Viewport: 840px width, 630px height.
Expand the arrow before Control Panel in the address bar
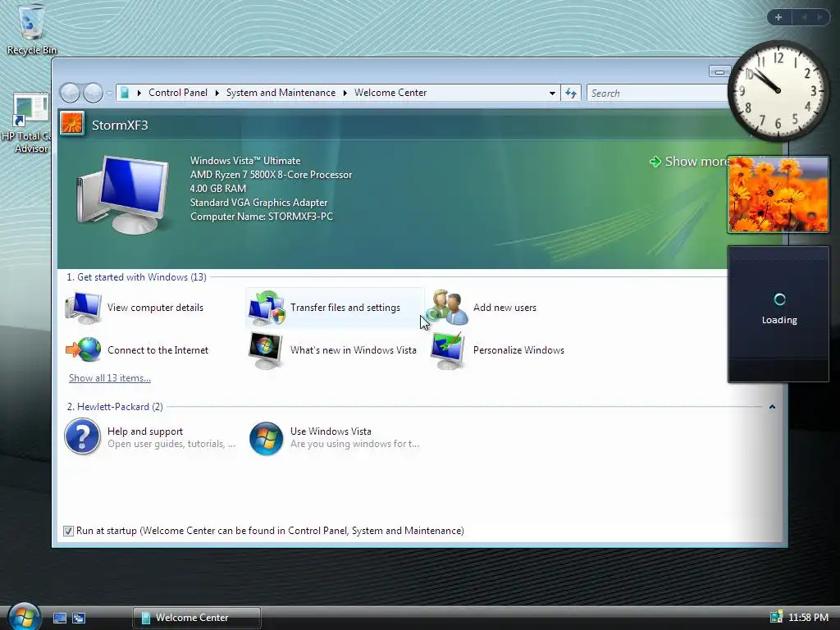pos(139,94)
